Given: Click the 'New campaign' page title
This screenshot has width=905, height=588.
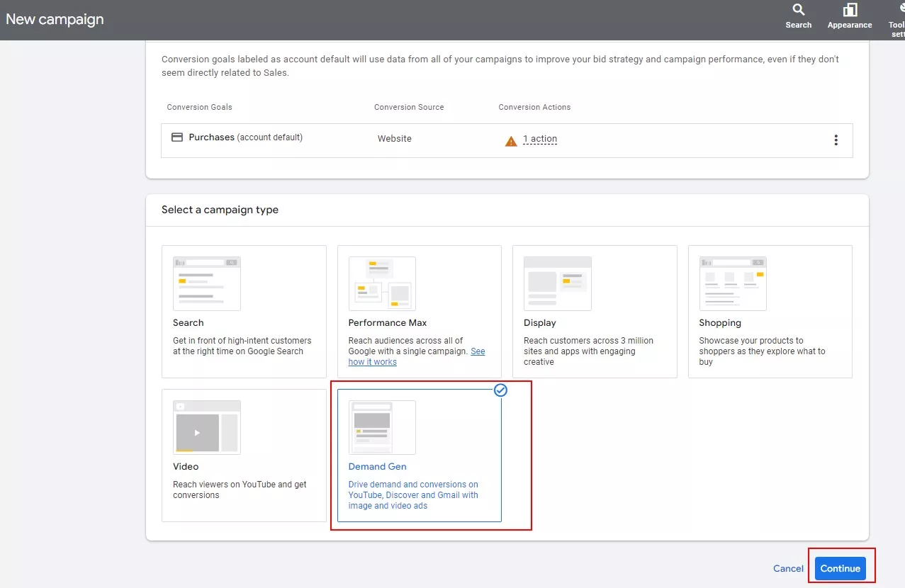Looking at the screenshot, I should pos(55,19).
